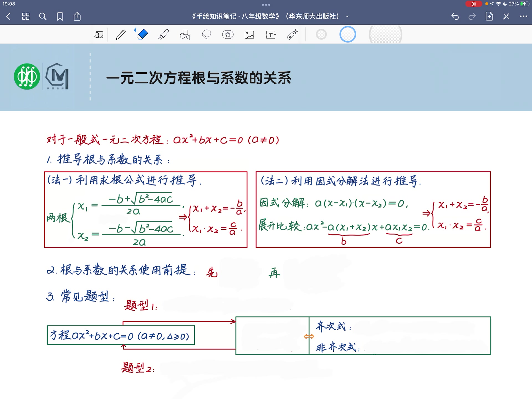Select the Pen tool

pyautogui.click(x=120, y=34)
